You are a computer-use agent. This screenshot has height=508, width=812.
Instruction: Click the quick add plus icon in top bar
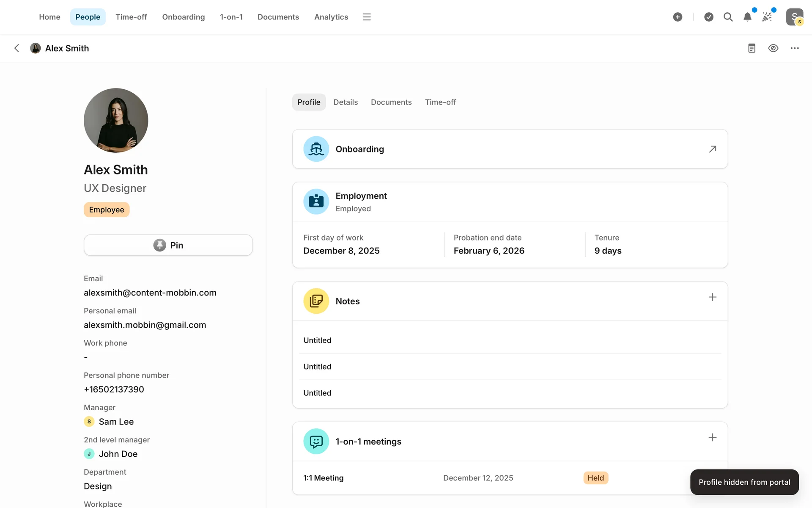pos(678,17)
